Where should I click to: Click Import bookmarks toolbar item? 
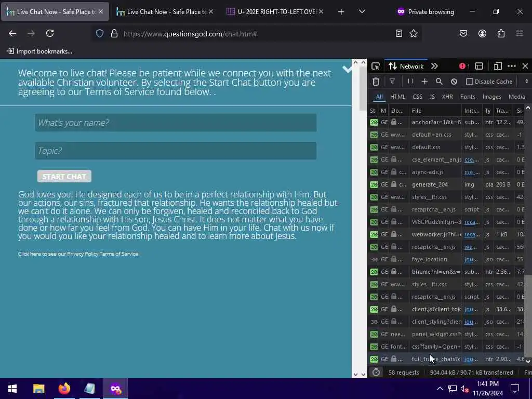(39, 51)
